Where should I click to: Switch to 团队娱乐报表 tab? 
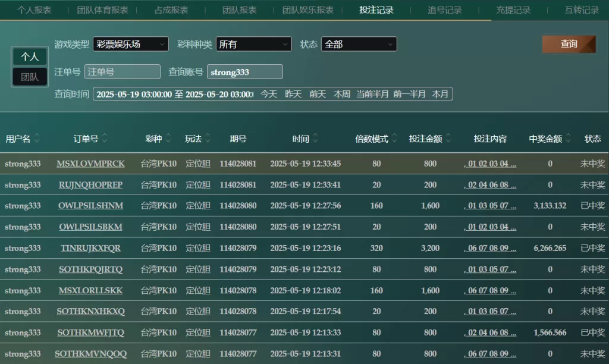pyautogui.click(x=308, y=10)
